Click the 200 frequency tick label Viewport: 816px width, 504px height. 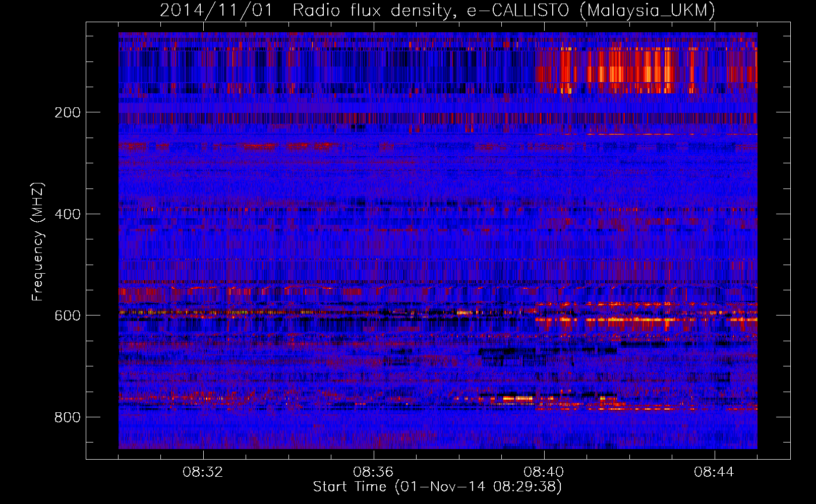coord(67,112)
